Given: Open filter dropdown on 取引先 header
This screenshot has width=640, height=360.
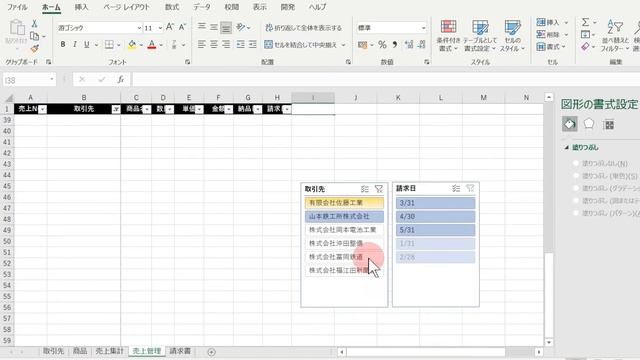Looking at the screenshot, I should pyautogui.click(x=116, y=109).
